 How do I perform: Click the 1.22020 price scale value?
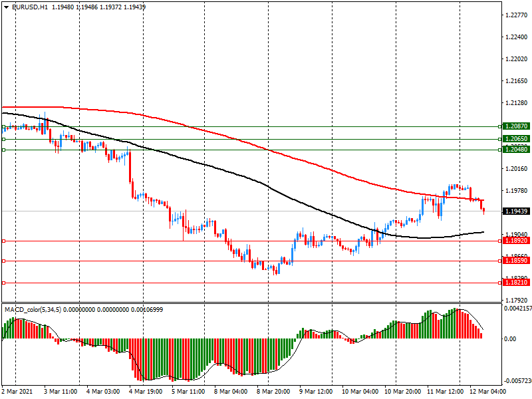(517, 59)
